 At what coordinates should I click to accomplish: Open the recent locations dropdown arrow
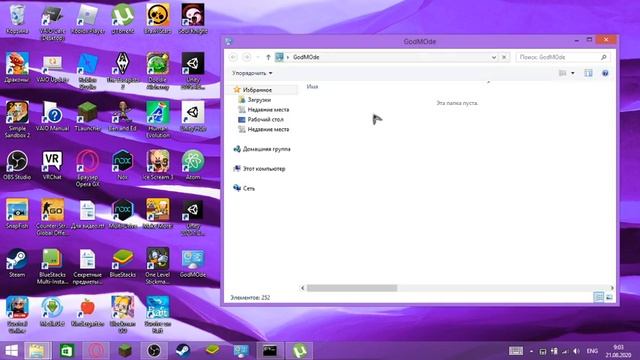pos(258,57)
